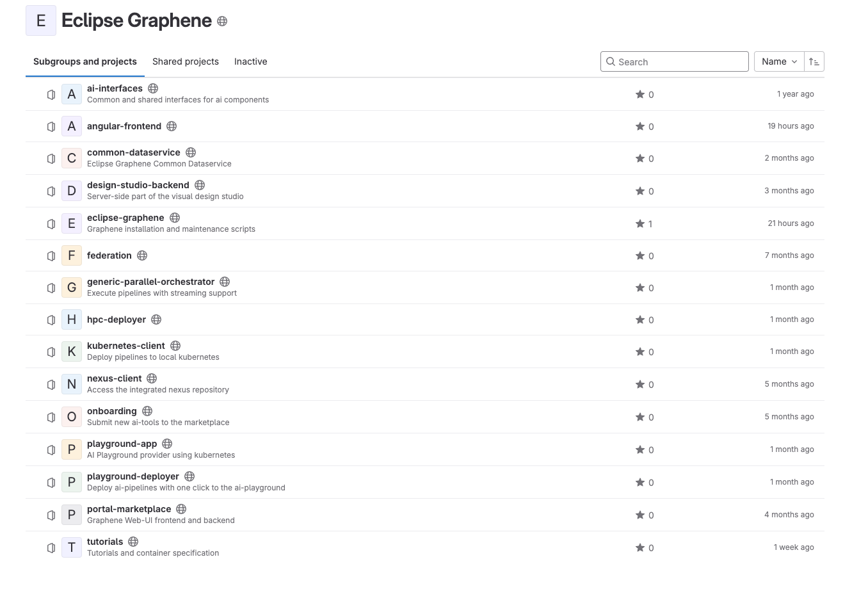
Task: Click the star icon for eclipse-graphene
Action: tap(639, 223)
